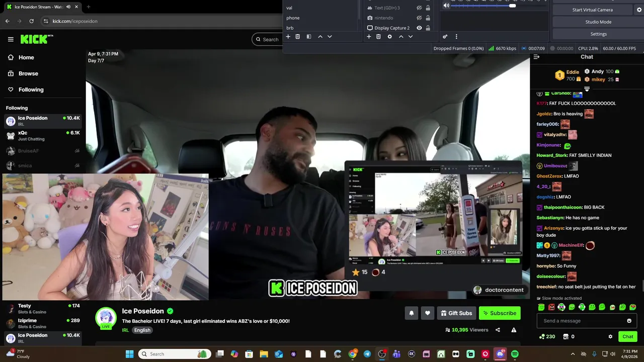Enable Studio Mode in OBS
The image size is (644, 362).
click(x=598, y=22)
